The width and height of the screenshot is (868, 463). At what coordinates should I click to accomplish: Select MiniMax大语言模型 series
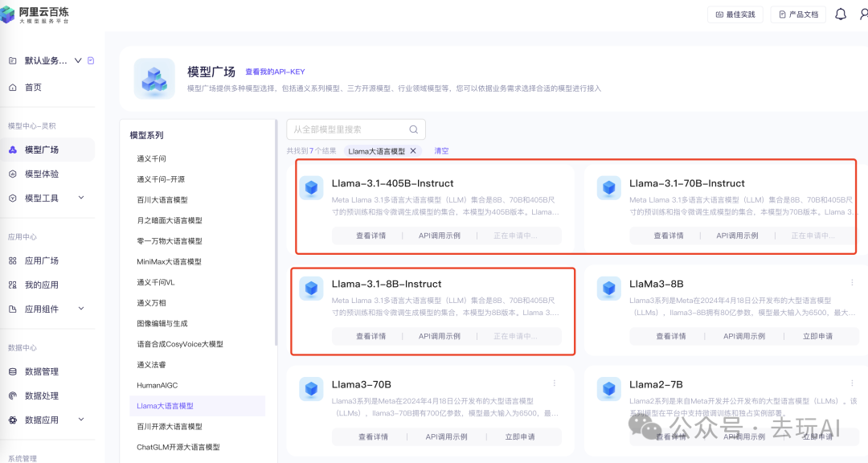tap(169, 261)
